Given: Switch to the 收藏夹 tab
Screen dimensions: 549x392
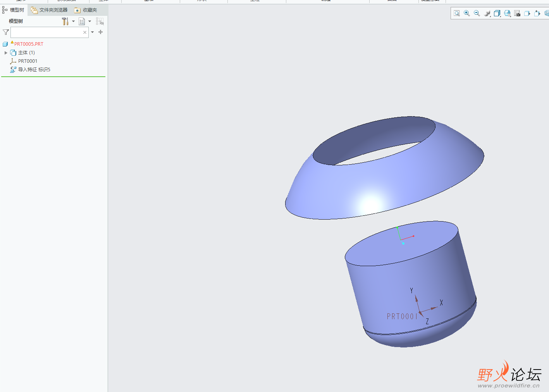Looking at the screenshot, I should [x=86, y=10].
